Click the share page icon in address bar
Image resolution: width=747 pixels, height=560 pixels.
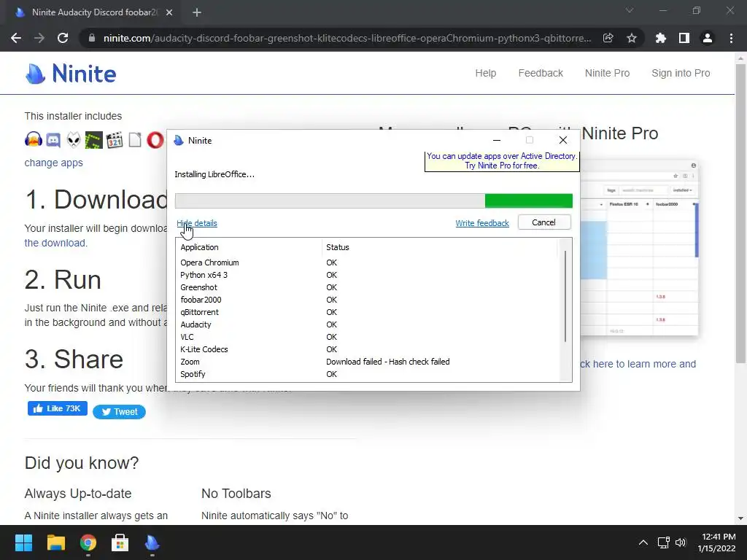click(608, 38)
